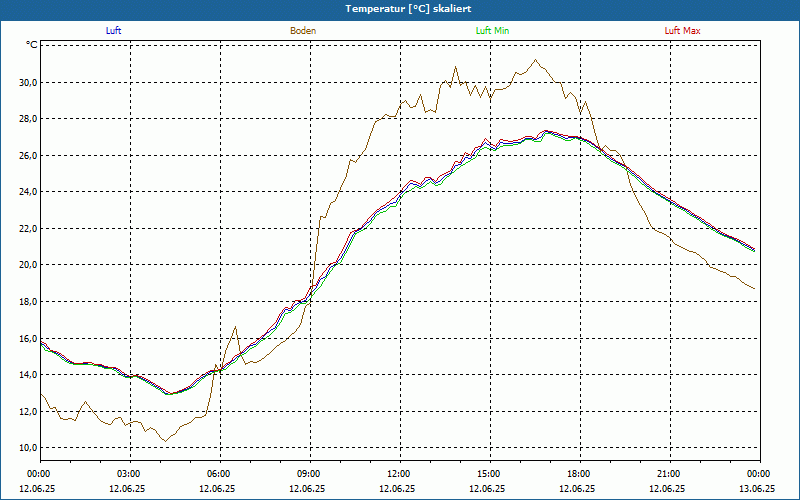Click the Boden curve minimum near 04:00
This screenshot has height=500, width=800.
(x=165, y=441)
